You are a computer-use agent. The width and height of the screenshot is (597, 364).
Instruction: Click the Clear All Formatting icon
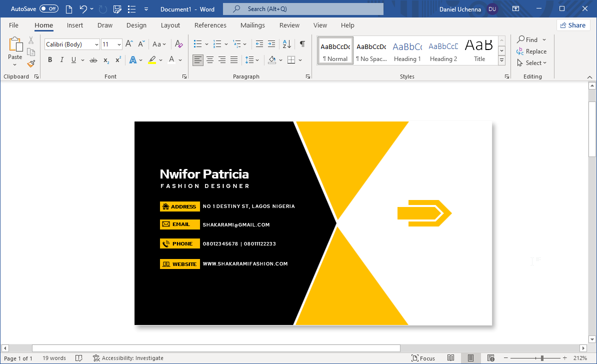[x=179, y=44]
